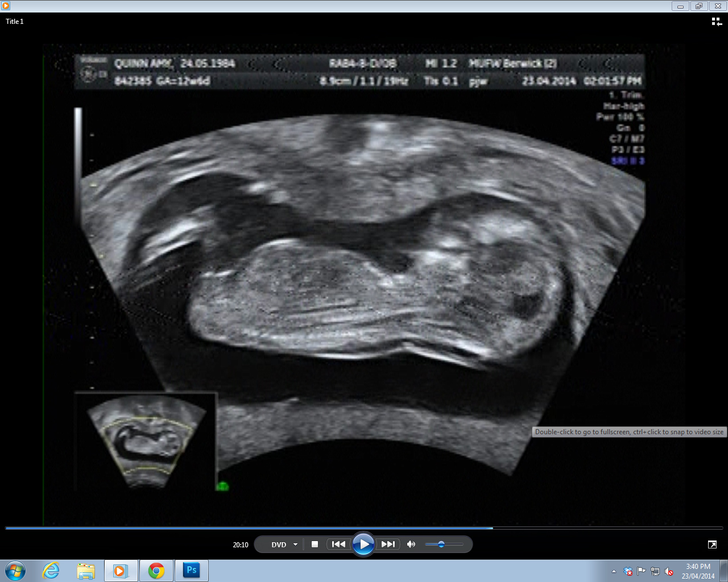728x582 pixels.
Task: Open Photoshop from the taskbar
Action: click(x=192, y=571)
